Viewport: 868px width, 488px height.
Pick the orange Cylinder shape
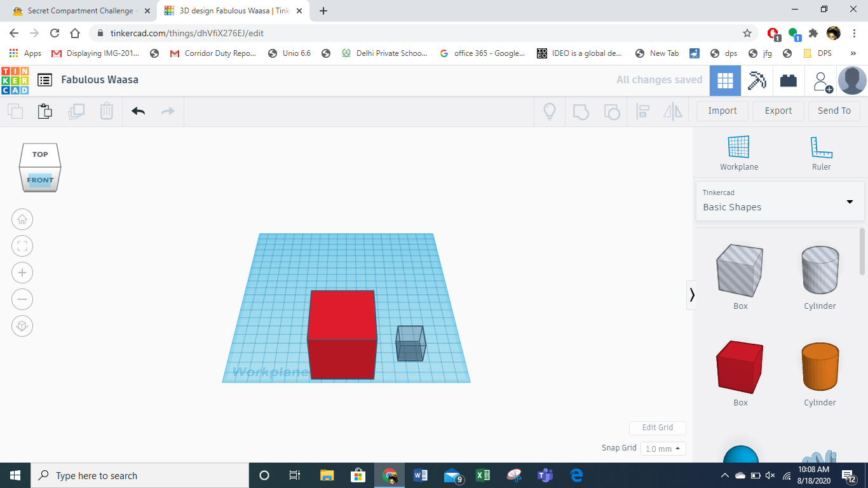point(820,367)
